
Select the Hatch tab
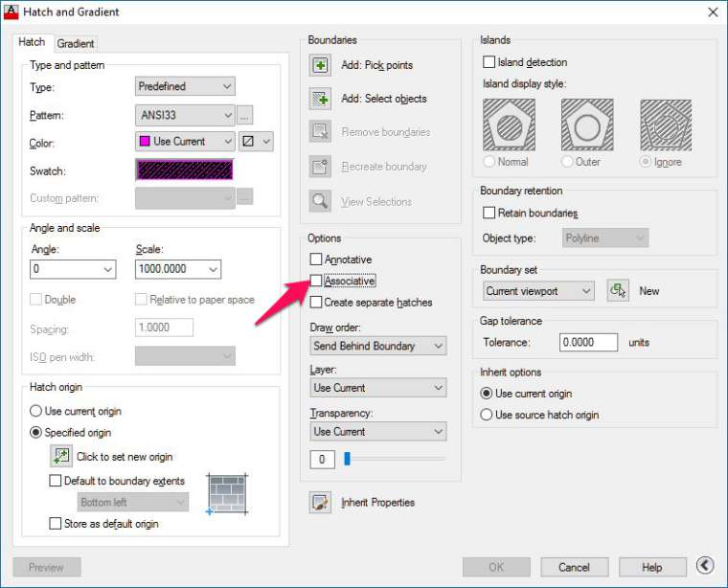click(32, 42)
